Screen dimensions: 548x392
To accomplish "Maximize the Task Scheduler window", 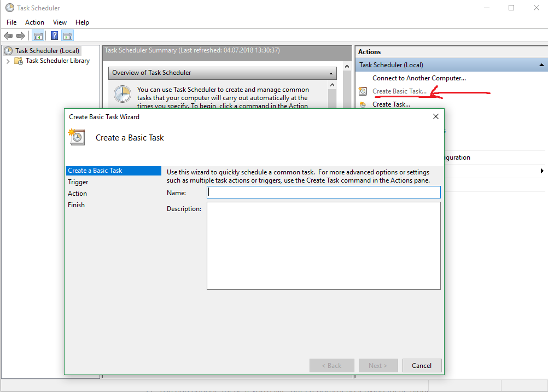I will tap(511, 8).
